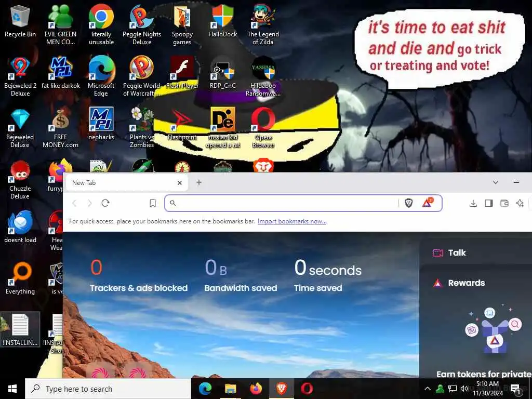
Task: Open a new tab with plus button
Action: coord(199,182)
